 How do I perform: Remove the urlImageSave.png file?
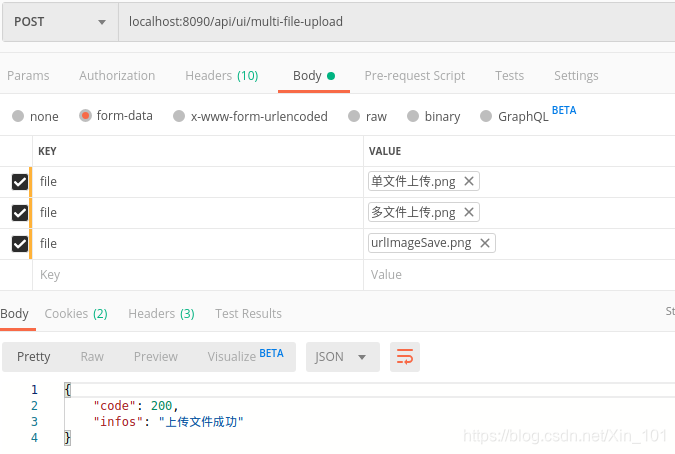pos(485,243)
